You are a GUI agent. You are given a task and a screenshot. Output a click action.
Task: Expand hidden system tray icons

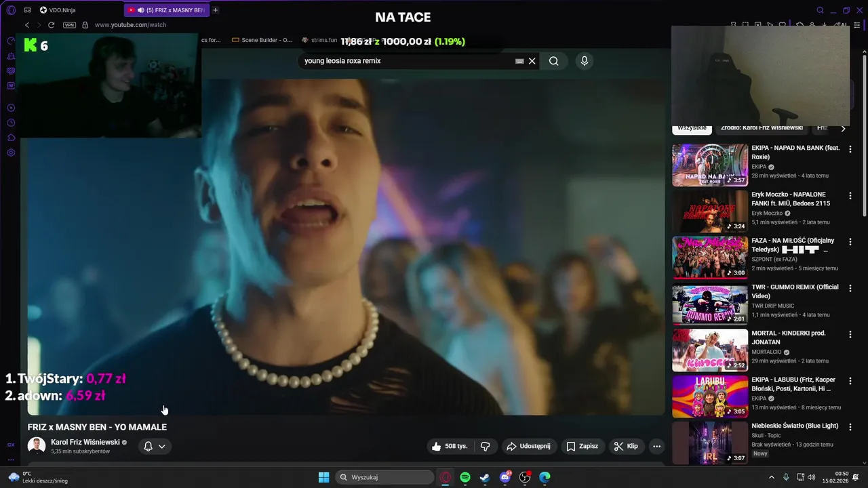[x=771, y=477]
